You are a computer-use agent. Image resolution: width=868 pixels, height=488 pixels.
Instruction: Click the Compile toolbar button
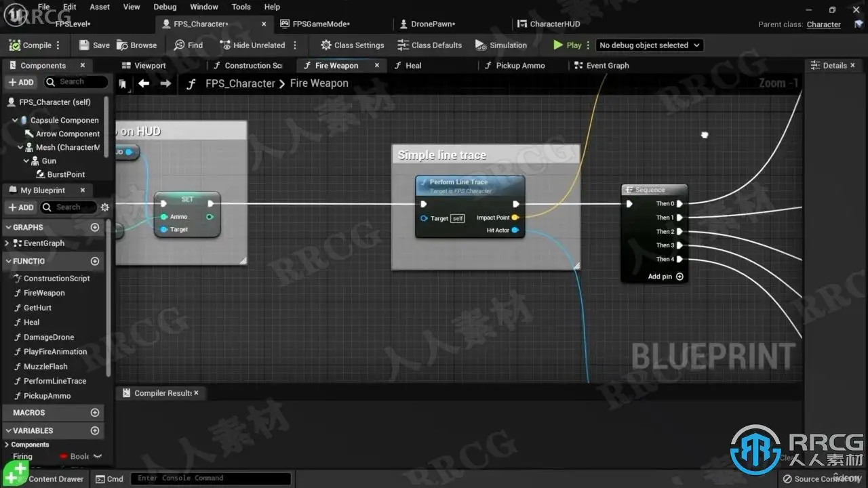(31, 45)
